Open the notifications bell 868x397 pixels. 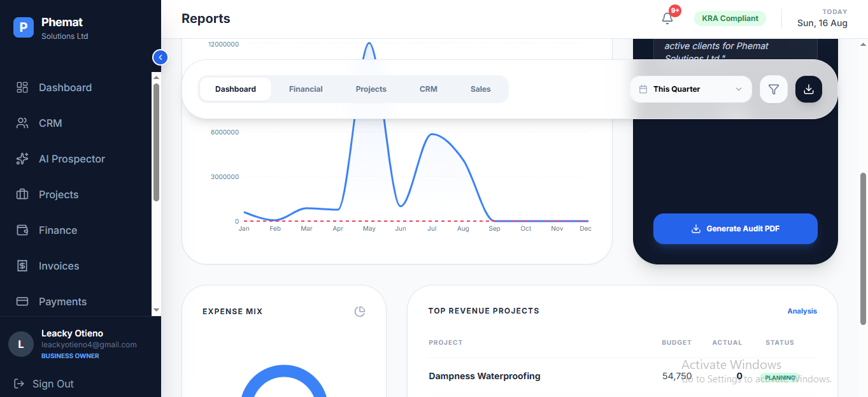point(667,18)
